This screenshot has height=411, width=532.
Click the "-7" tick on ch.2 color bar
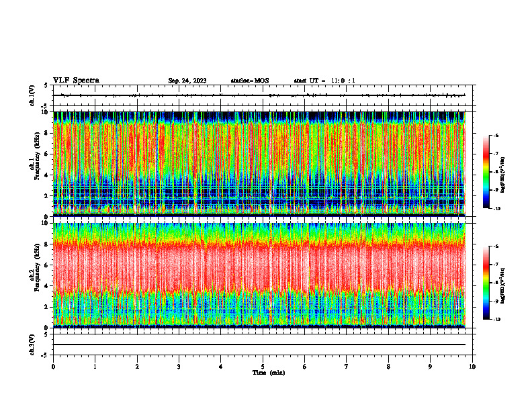[x=496, y=265]
